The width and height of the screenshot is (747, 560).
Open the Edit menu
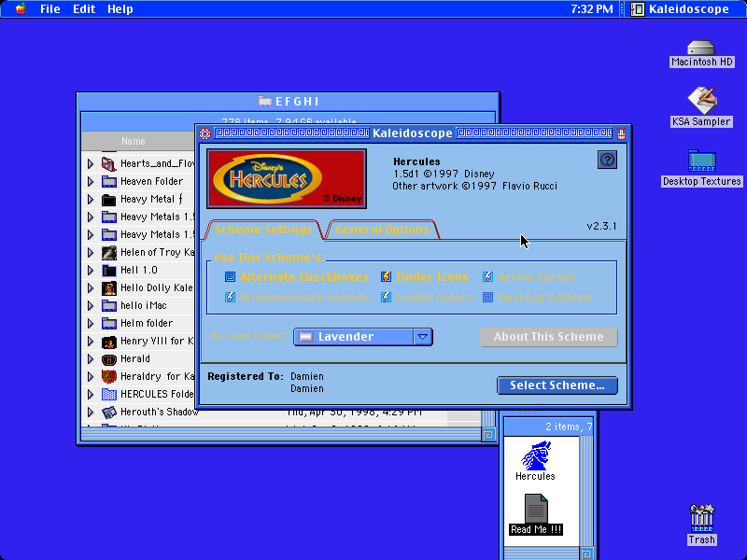(x=84, y=9)
